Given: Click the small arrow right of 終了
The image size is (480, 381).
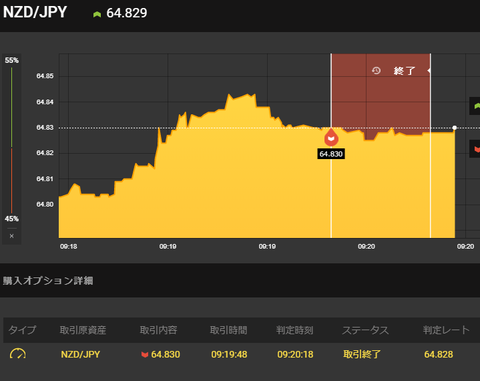Looking at the screenshot, I should tap(429, 71).
